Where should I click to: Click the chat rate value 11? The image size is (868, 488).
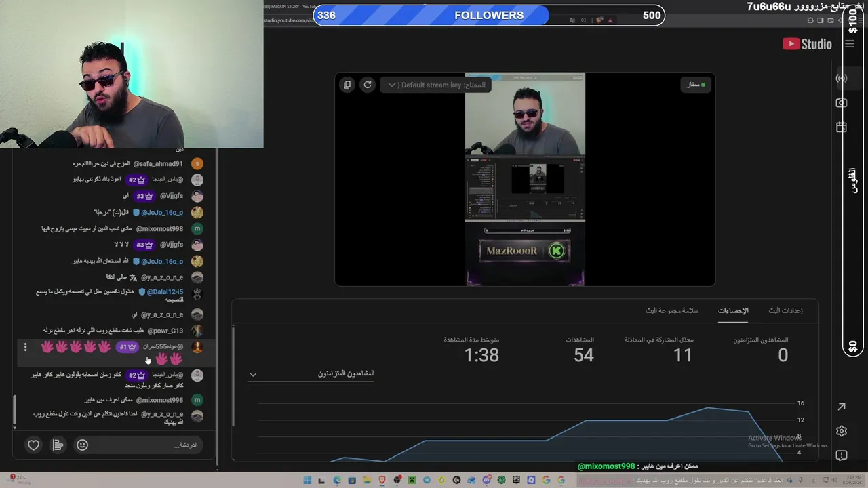pyautogui.click(x=682, y=355)
